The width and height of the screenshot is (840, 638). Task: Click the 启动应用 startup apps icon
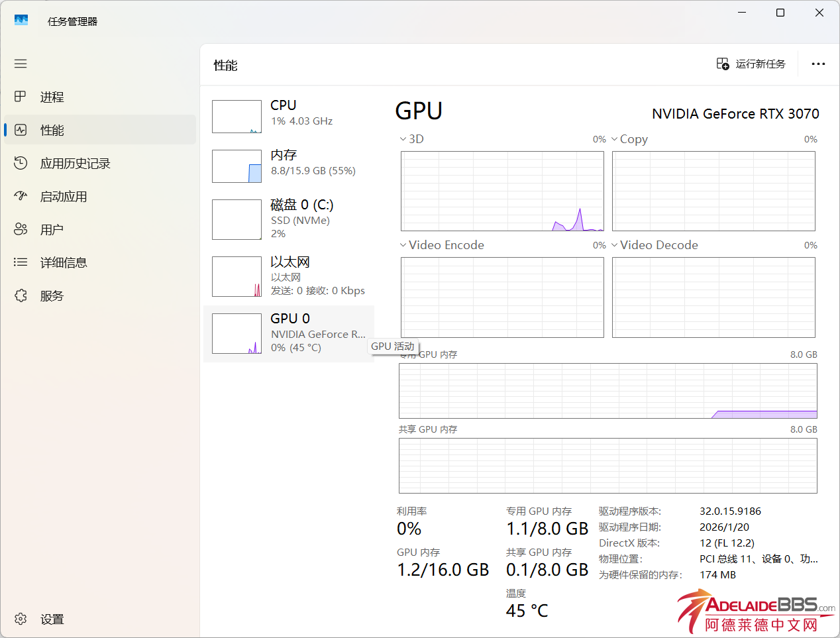[21, 196]
